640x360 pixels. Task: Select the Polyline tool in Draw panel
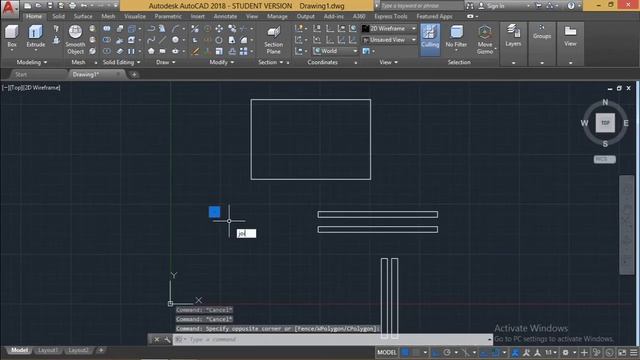click(151, 29)
